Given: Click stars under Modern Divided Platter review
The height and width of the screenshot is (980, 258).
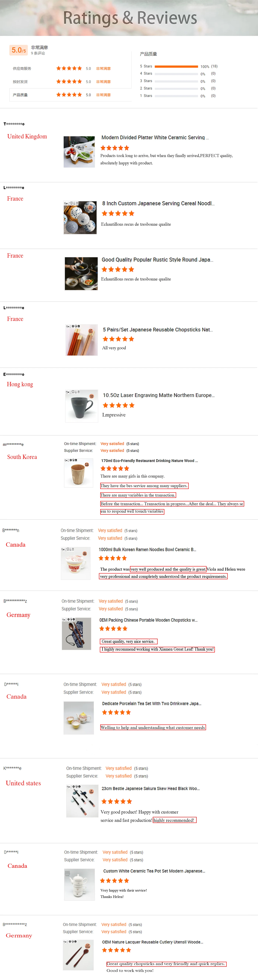Looking at the screenshot, I should click(115, 148).
